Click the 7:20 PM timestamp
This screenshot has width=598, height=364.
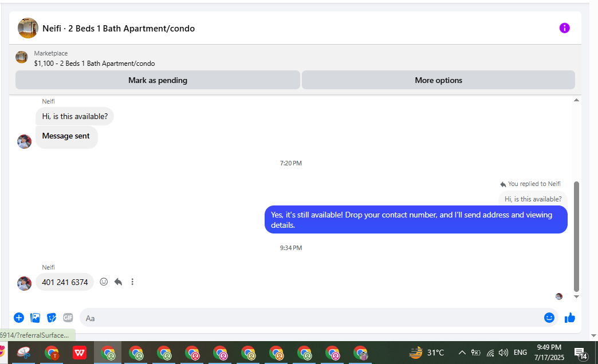[x=290, y=163]
